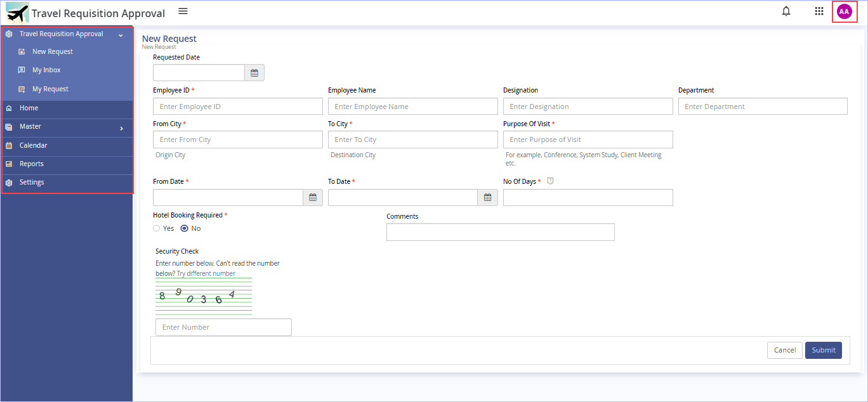Click the Travel Requisition Approval gear icon
Viewport: 868px width, 402px height.
point(9,34)
